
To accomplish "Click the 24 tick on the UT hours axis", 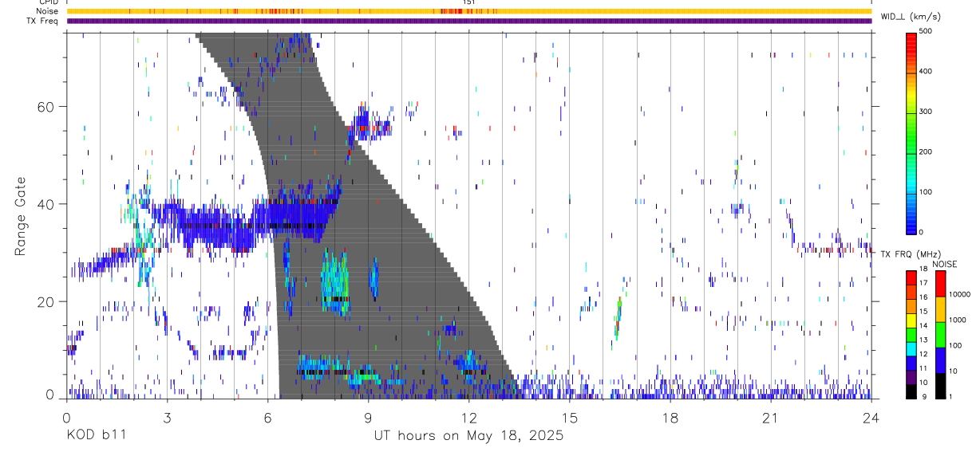I will pos(871,417).
